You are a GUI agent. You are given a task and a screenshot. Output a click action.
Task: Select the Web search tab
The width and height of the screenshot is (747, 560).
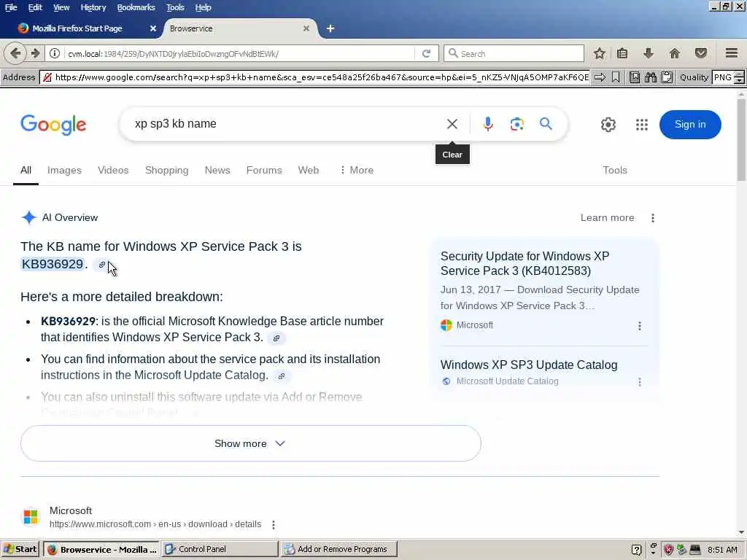point(309,170)
